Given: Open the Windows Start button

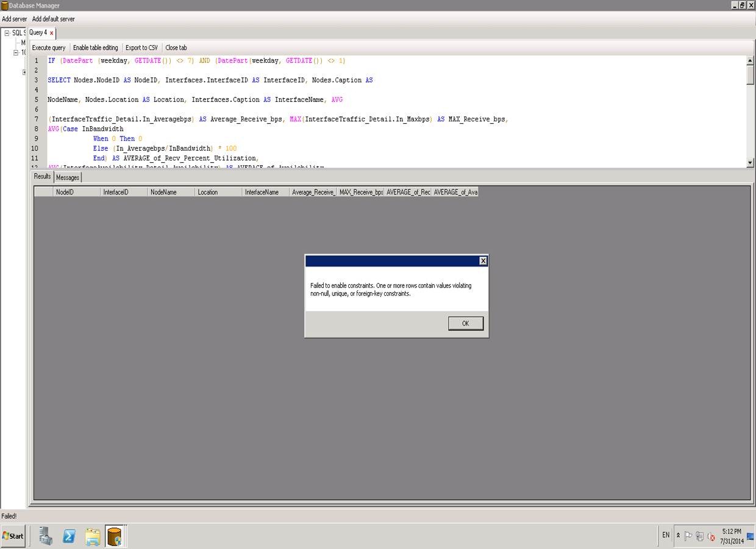Looking at the screenshot, I should (x=13, y=536).
